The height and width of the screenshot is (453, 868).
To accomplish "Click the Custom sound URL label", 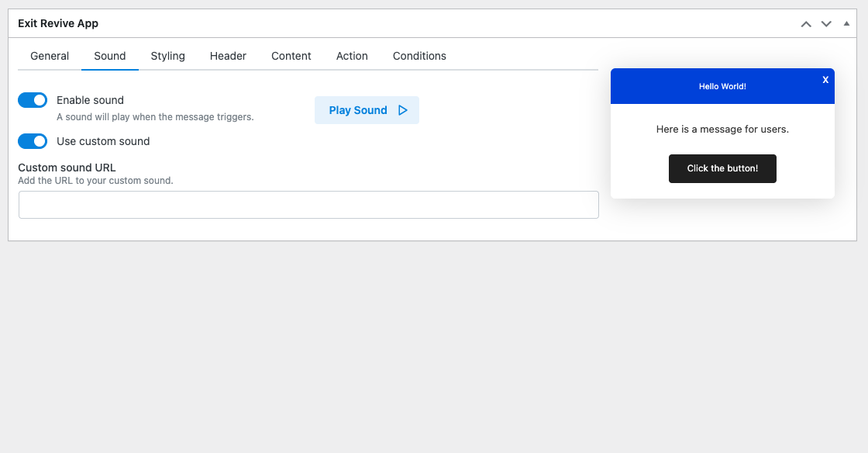I will pyautogui.click(x=67, y=168).
